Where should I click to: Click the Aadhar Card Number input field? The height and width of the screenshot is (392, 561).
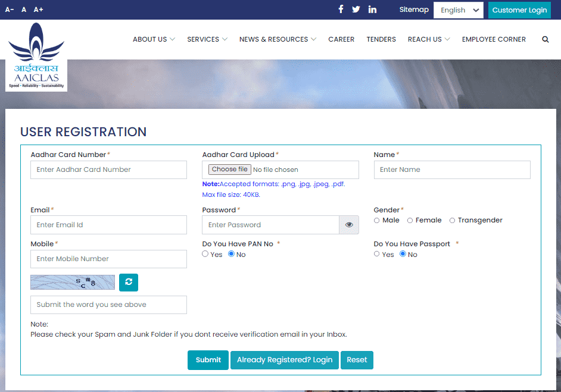[x=108, y=170]
